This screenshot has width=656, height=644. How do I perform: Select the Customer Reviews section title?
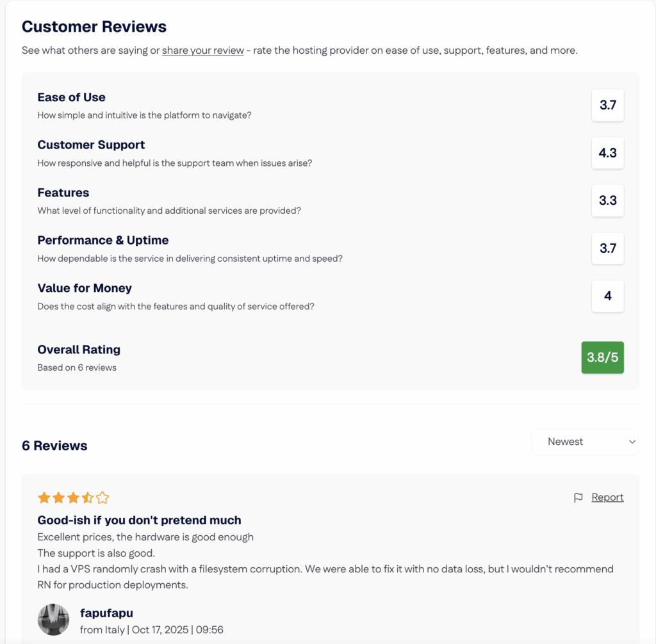pyautogui.click(x=94, y=26)
